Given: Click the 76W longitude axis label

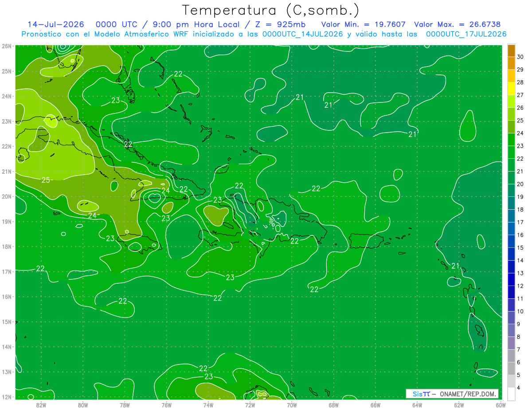Looking at the screenshot, I should pos(166,405).
